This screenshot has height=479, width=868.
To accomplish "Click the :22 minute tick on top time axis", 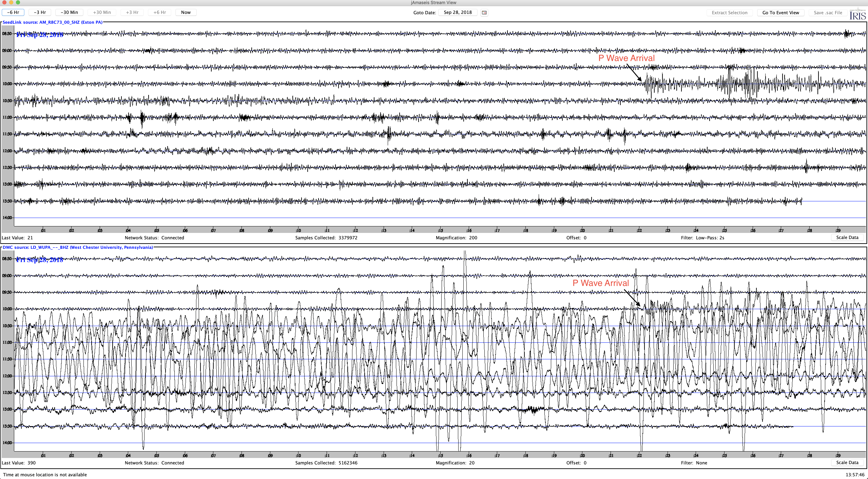I will coord(639,230).
